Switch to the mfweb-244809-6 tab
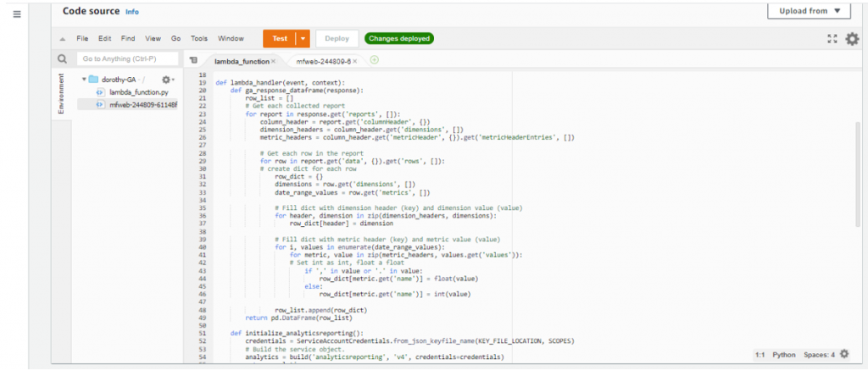 (323, 62)
